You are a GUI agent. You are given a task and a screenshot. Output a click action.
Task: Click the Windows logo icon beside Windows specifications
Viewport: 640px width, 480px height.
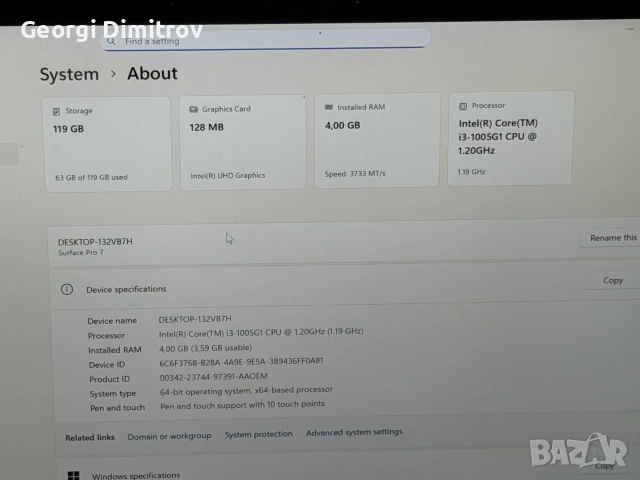73,476
